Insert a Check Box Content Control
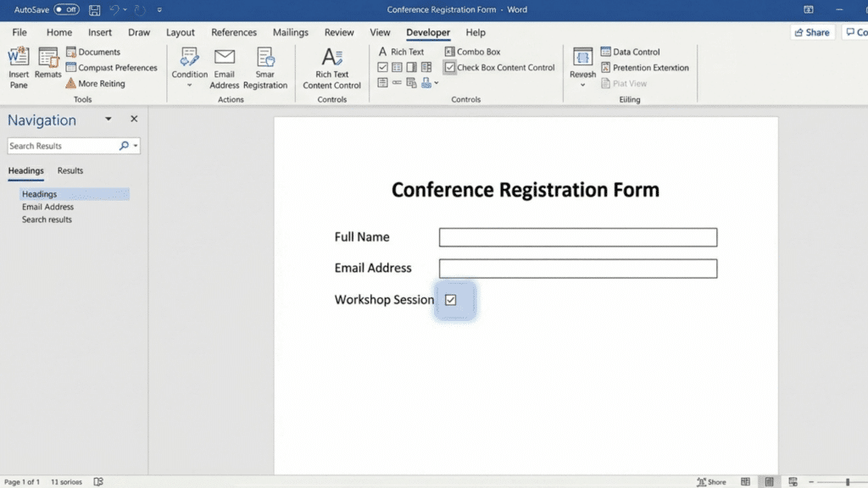 tap(499, 67)
